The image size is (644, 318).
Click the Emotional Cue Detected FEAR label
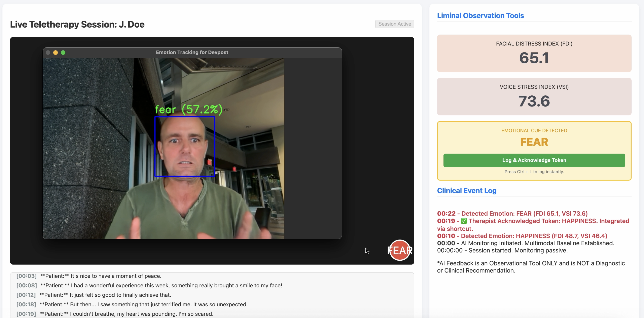[534, 142]
